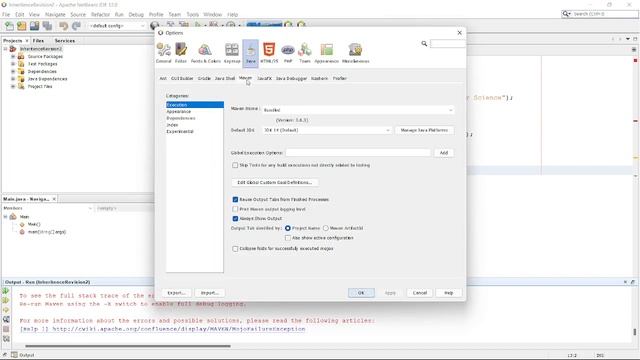
Task: Switch to the Gradle tab
Action: (204, 78)
